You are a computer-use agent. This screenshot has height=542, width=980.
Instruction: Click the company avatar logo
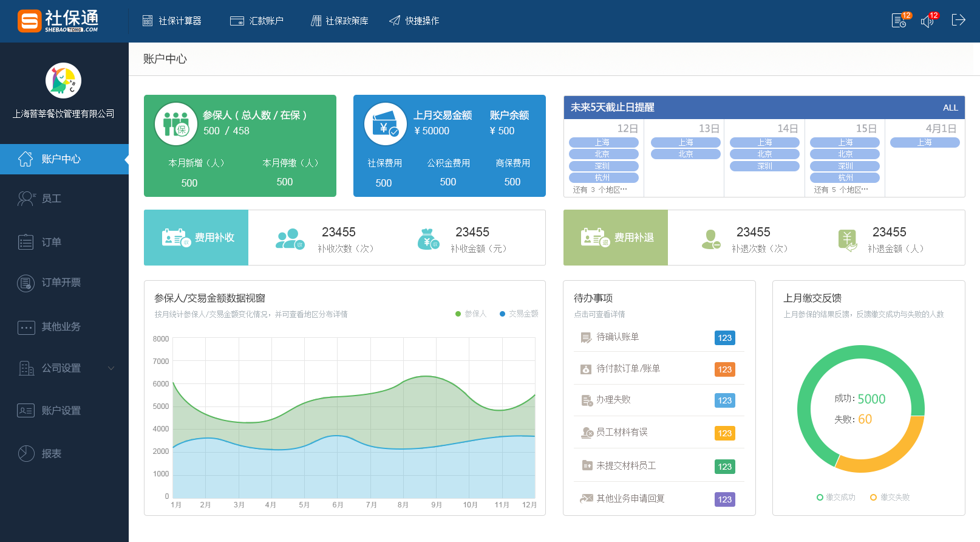click(x=63, y=80)
